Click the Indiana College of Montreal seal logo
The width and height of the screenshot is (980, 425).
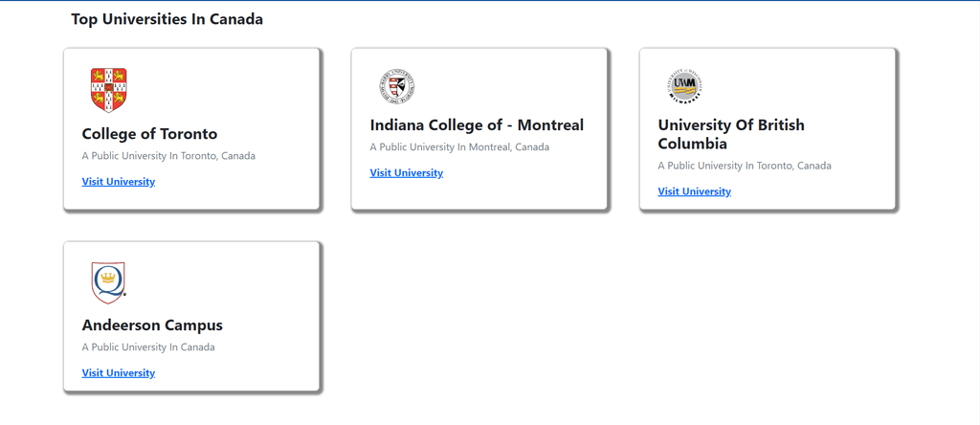[x=397, y=85]
